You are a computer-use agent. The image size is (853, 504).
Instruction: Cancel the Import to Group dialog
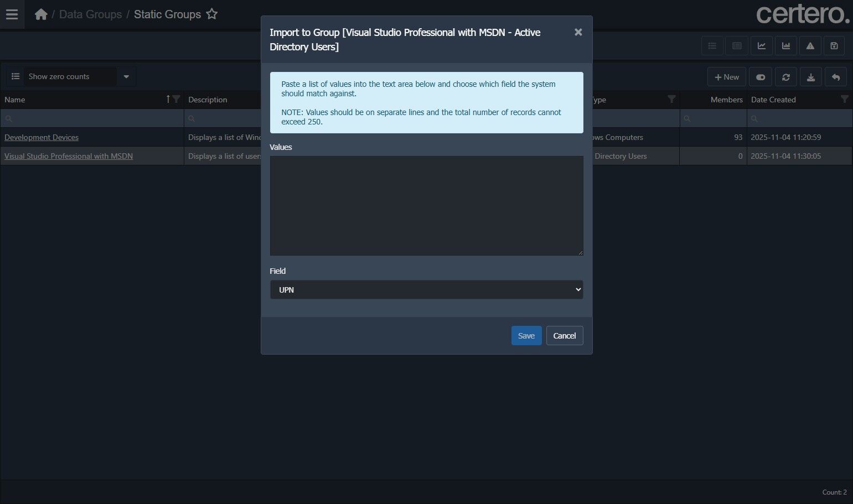point(565,336)
